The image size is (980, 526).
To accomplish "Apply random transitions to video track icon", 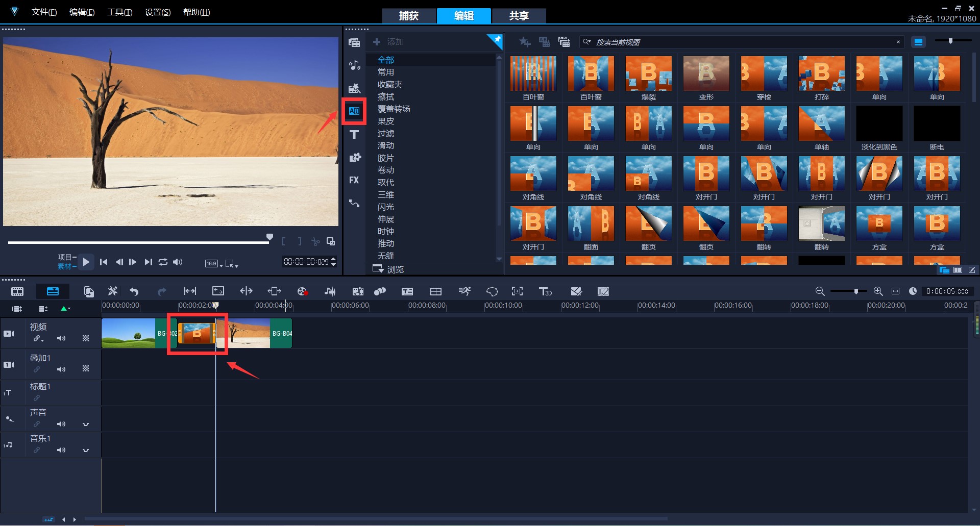I will point(564,42).
